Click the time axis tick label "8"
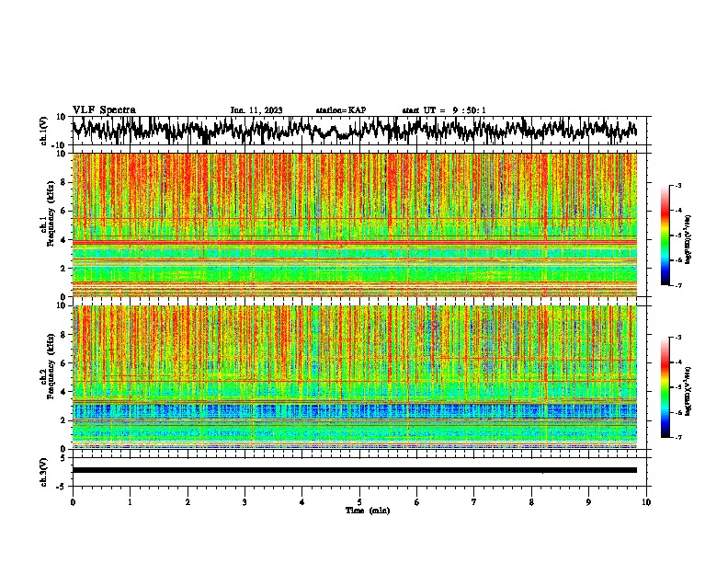 pyautogui.click(x=531, y=502)
